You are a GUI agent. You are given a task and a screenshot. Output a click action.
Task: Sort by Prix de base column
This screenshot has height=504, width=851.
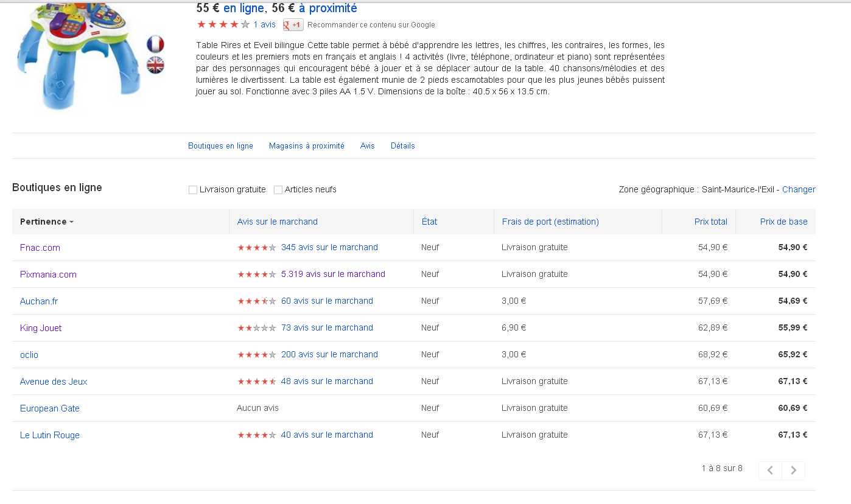point(783,222)
